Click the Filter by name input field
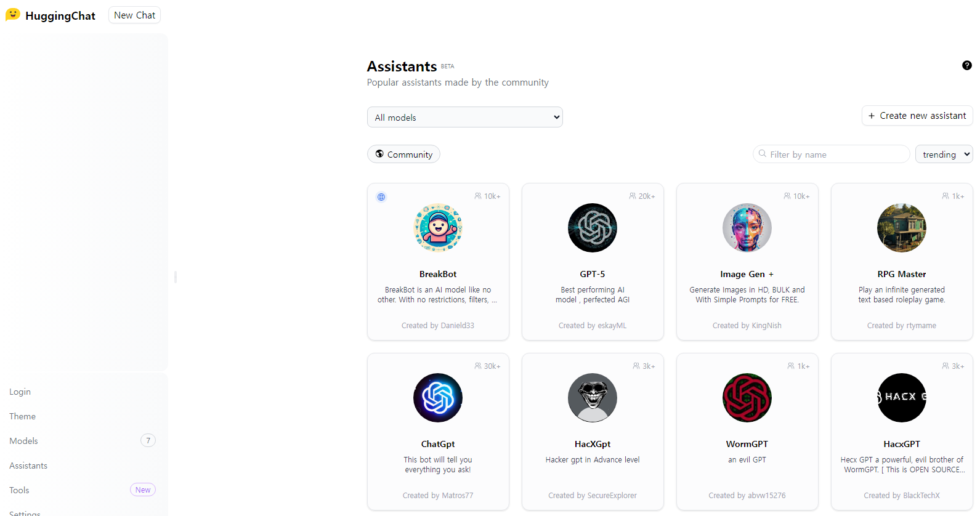The height and width of the screenshot is (516, 980). point(831,154)
